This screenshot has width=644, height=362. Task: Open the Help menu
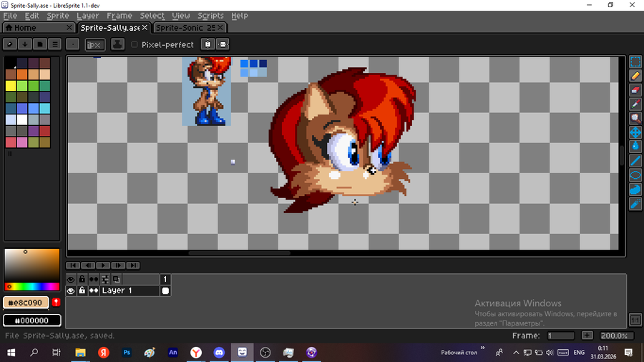tap(240, 16)
